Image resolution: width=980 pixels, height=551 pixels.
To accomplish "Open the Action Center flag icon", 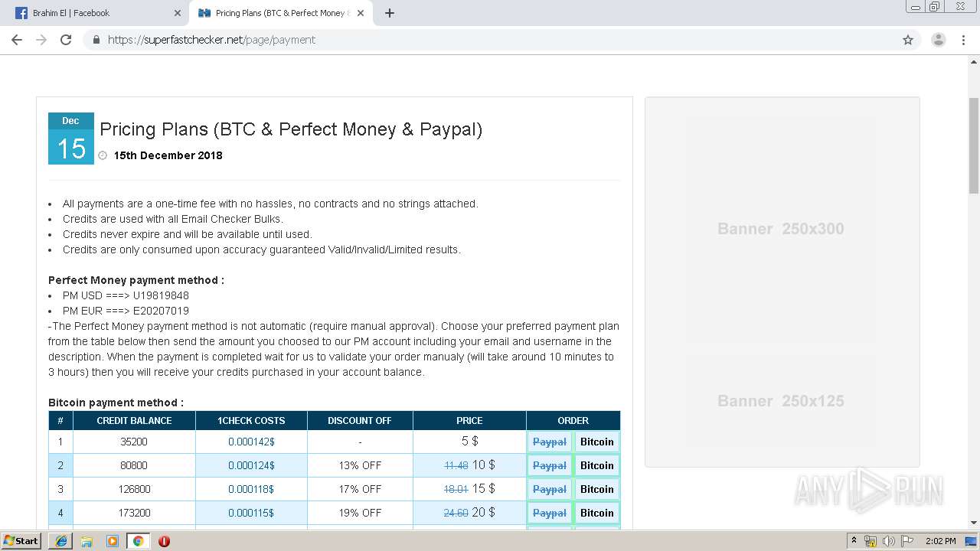I will click(906, 541).
